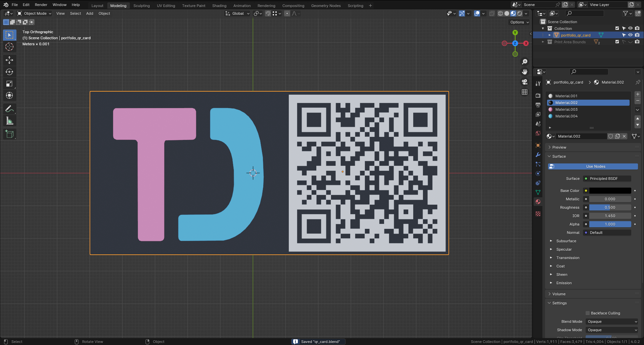Uncheck the Print Area Bounds checkbox
Viewport: 644px width, 345px height.
point(617,42)
